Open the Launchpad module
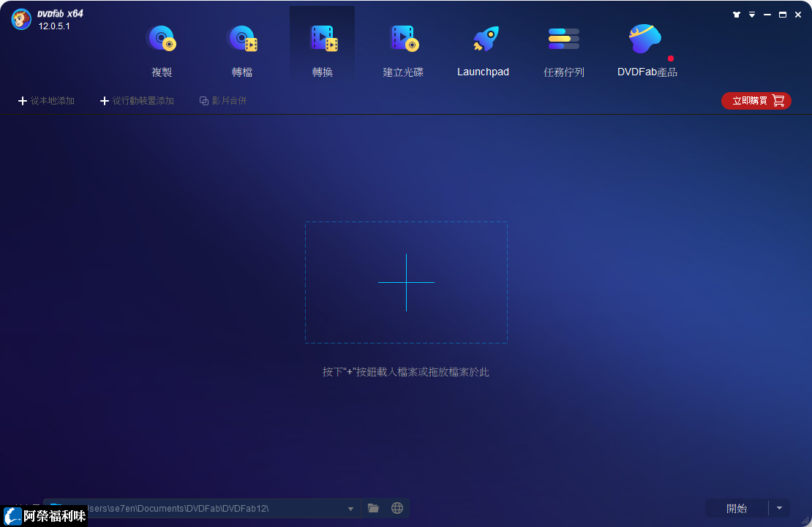812x527 pixels. [x=483, y=50]
